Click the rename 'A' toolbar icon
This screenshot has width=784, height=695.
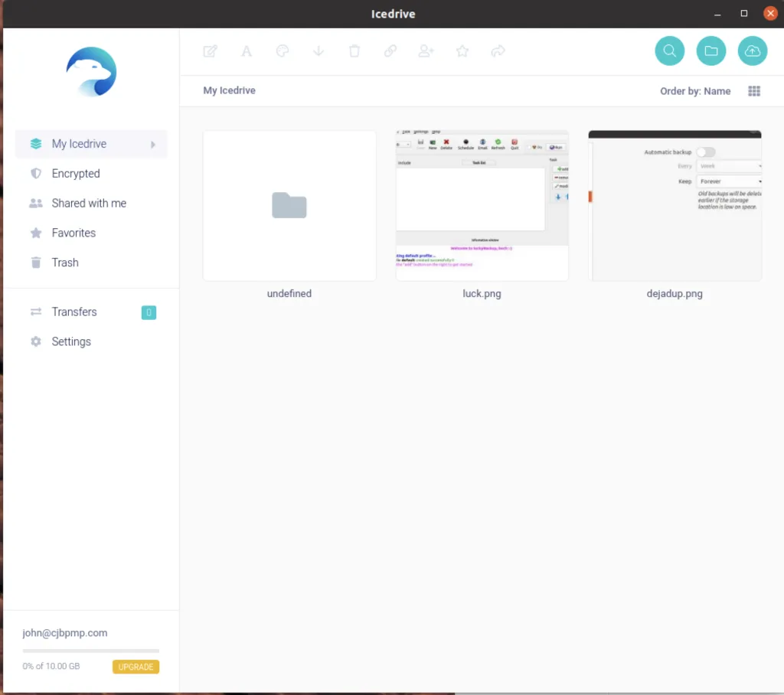coord(247,51)
